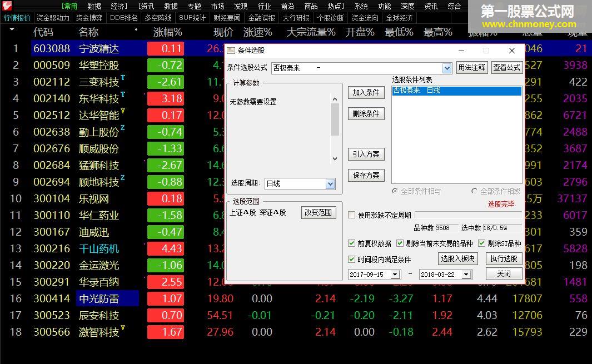Click the Z marker beside 顾地科技
This screenshot has height=364, width=592.
(122, 178)
